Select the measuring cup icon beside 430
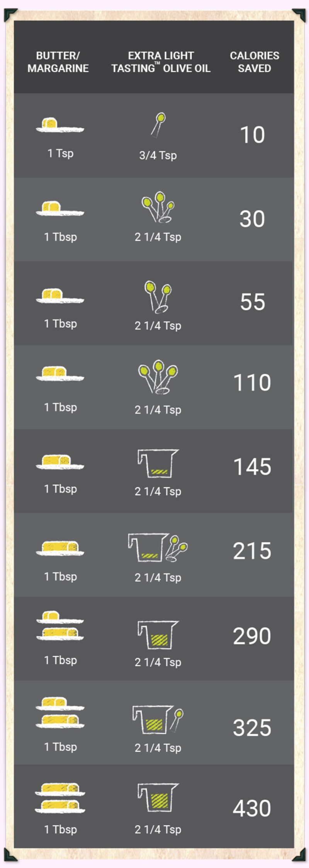This screenshot has width=309, height=868. (158, 797)
